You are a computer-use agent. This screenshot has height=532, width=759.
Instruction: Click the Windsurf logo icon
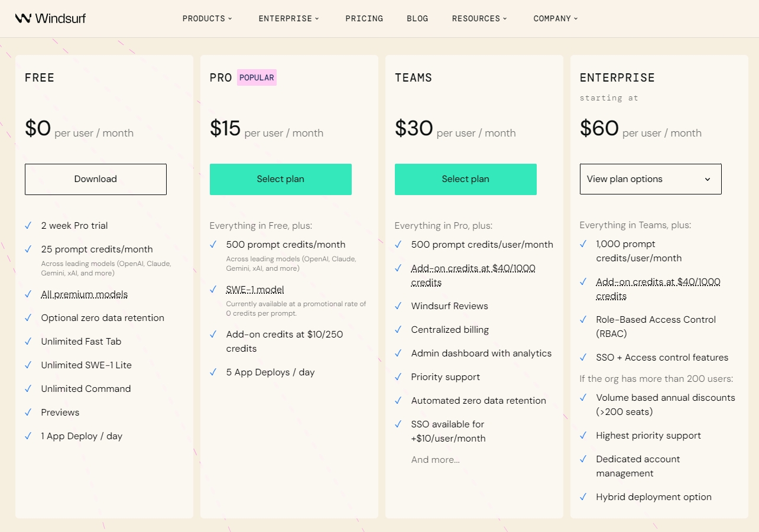[23, 18]
